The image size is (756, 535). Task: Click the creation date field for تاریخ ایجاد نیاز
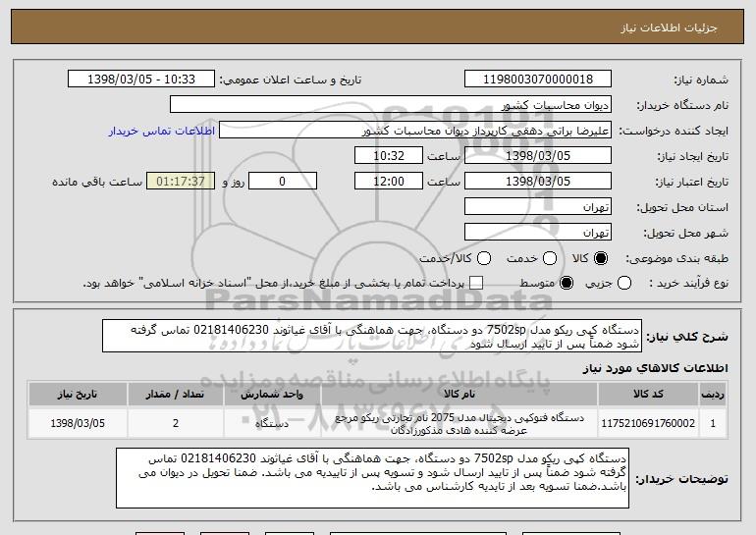(538, 156)
